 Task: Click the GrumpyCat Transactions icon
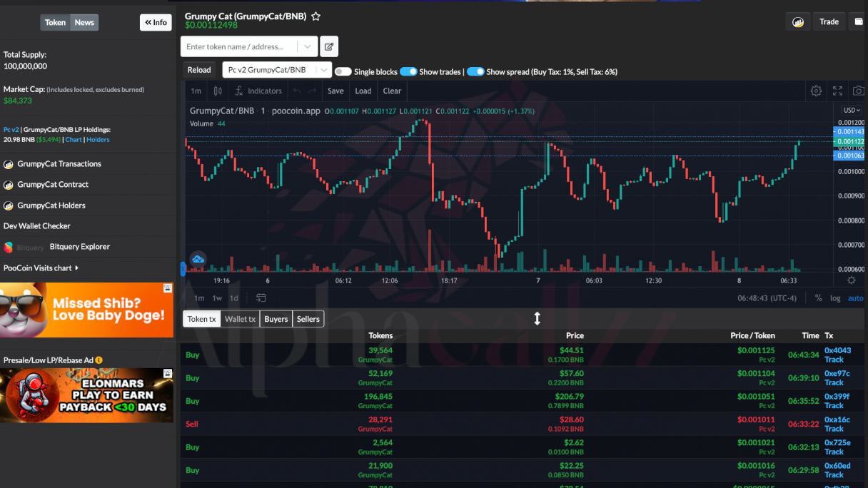(9, 164)
